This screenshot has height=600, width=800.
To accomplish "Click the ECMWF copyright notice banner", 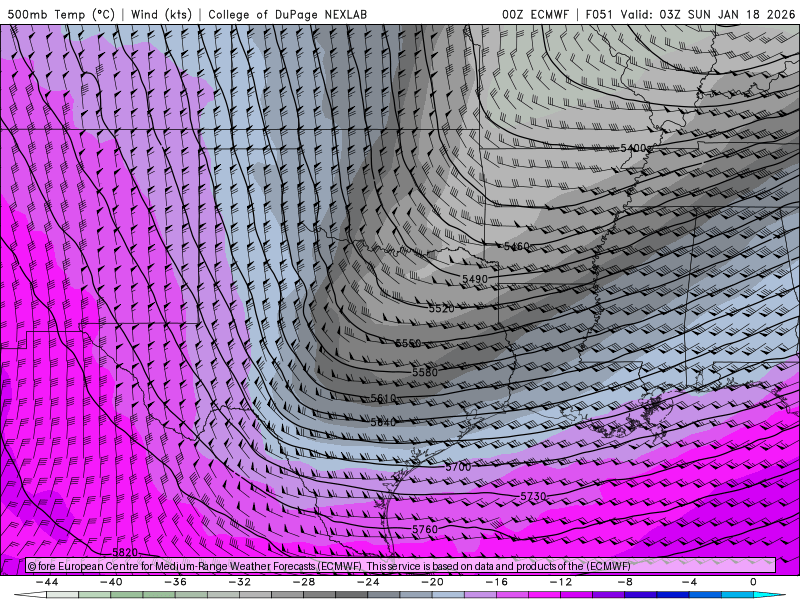I will (401, 566).
